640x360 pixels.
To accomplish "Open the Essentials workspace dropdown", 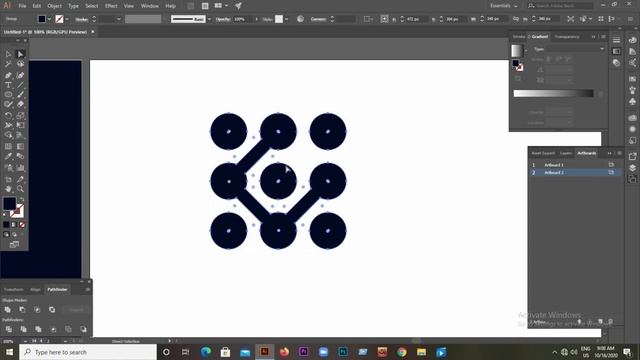I will (504, 6).
